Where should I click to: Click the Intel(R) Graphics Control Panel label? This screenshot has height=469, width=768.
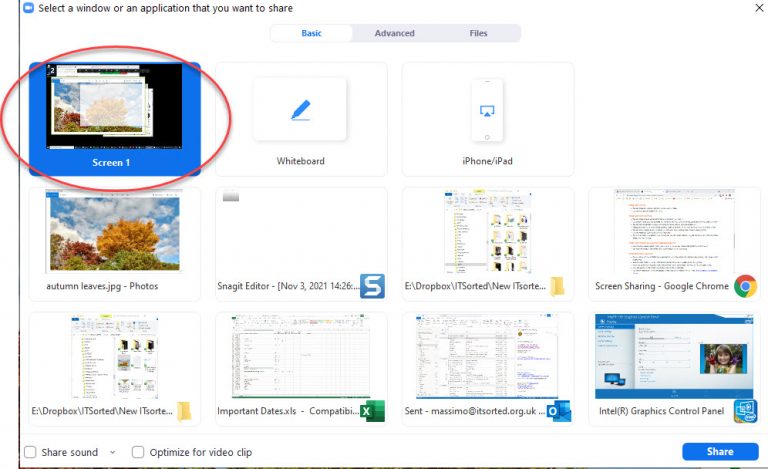pyautogui.click(x=661, y=411)
